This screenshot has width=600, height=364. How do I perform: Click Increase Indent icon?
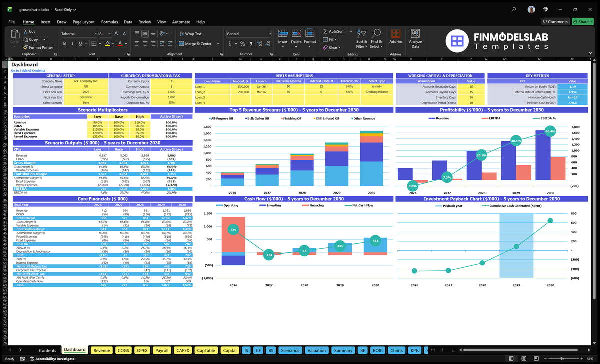coord(170,44)
